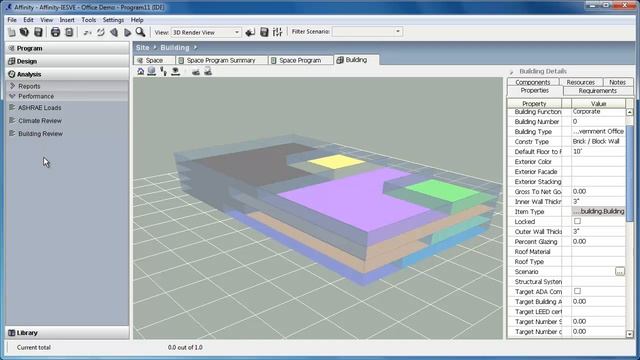Open the View combo box showing 3D Render View
This screenshot has width=640, height=360.
pos(206,32)
